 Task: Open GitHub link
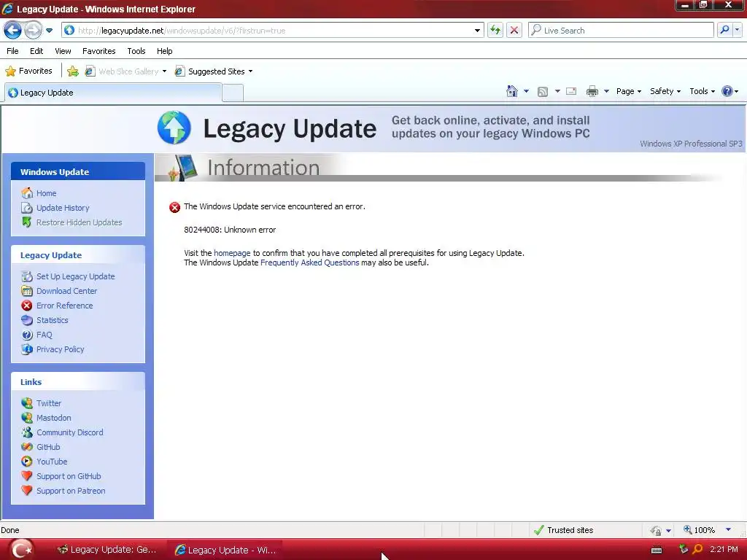[x=48, y=447]
